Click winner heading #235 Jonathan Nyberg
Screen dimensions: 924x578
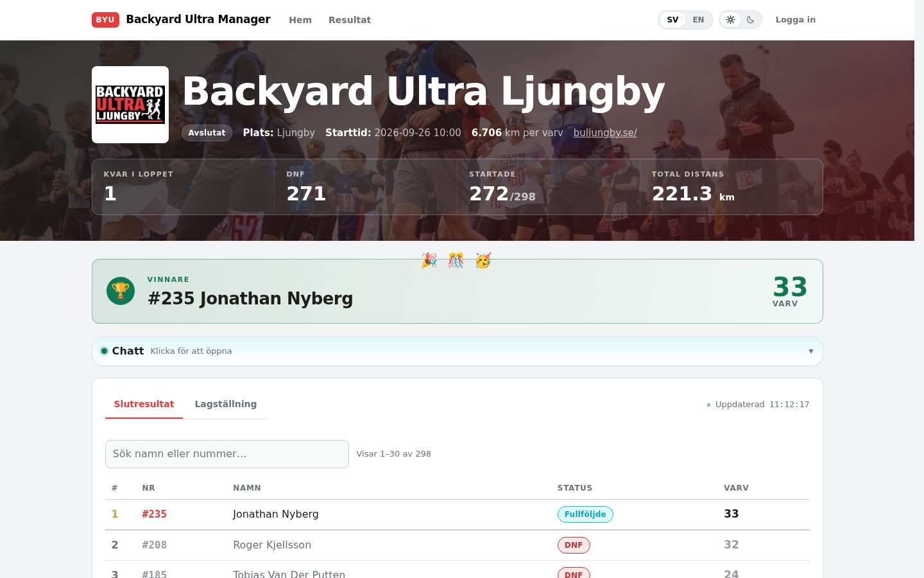point(250,299)
